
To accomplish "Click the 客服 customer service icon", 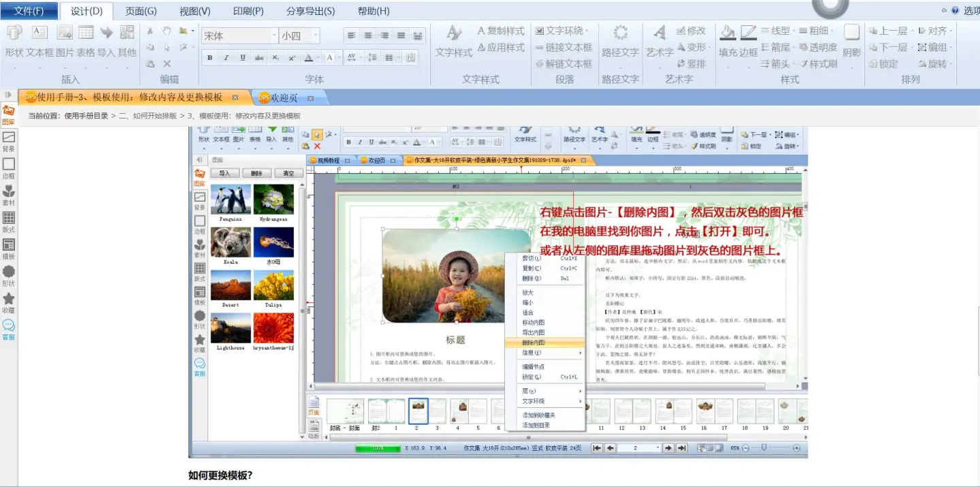I will (8, 330).
